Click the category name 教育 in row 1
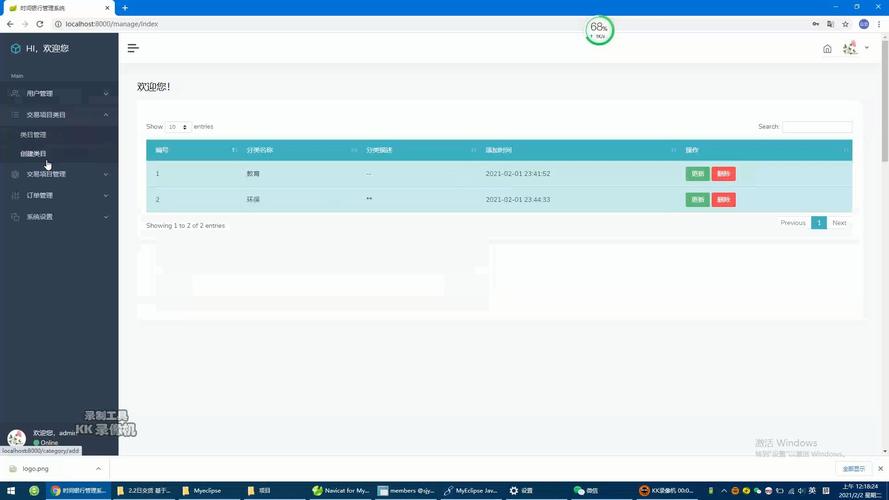This screenshot has width=889, height=500. (253, 173)
